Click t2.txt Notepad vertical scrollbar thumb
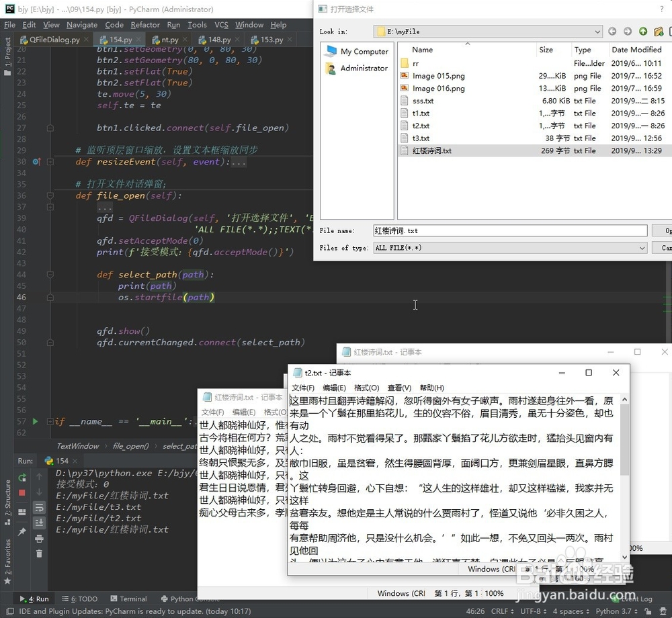The width and height of the screenshot is (672, 618). click(x=624, y=439)
